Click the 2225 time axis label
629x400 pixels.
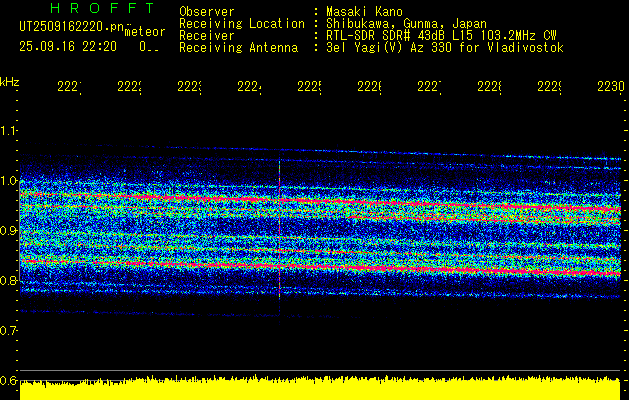[x=310, y=87]
